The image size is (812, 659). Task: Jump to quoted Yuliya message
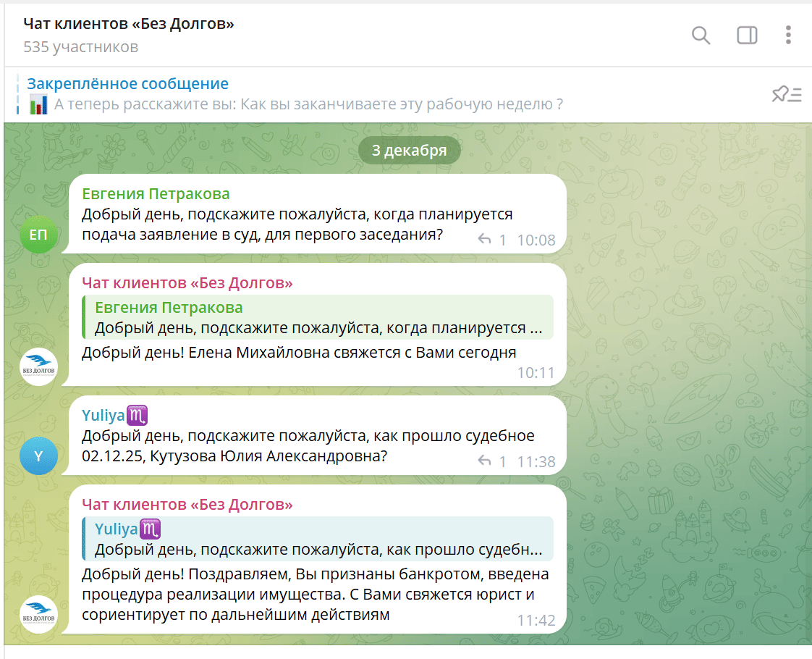click(x=318, y=539)
